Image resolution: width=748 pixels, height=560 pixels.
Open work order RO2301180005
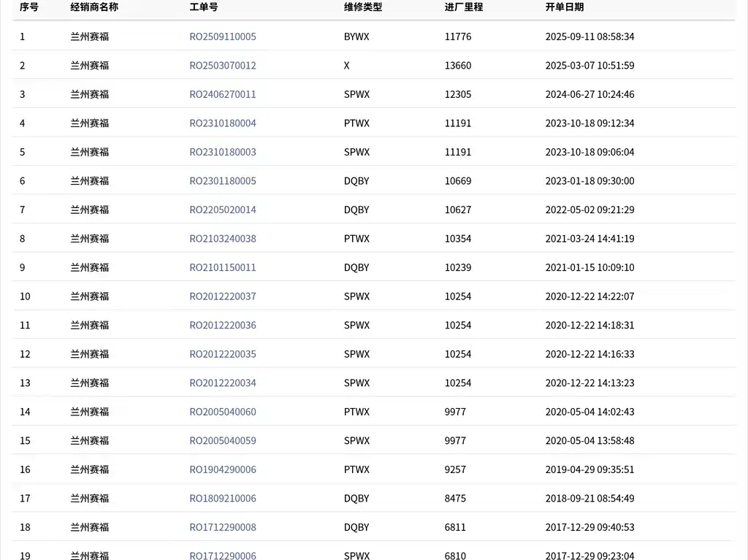point(223,181)
